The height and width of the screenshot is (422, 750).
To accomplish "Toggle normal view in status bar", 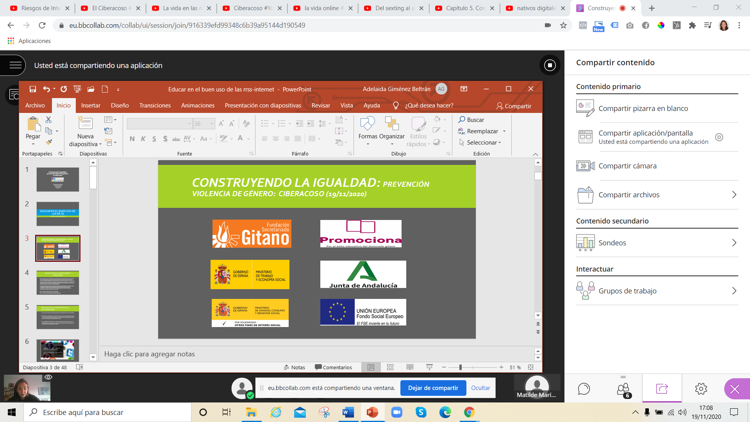I will (371, 367).
